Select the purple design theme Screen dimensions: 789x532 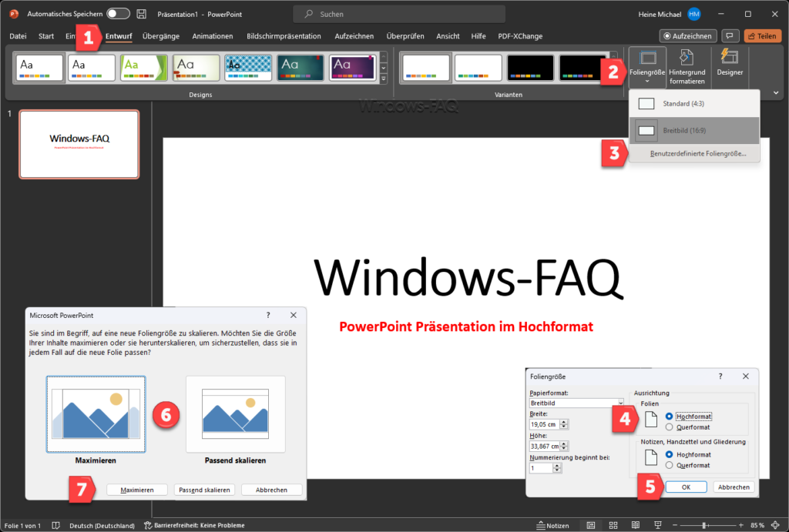coord(353,68)
